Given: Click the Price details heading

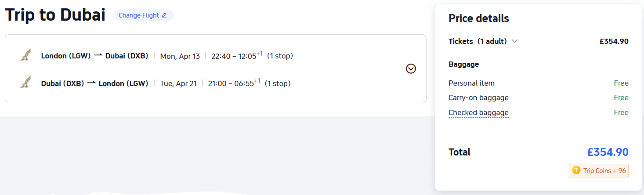Looking at the screenshot, I should click(478, 18).
